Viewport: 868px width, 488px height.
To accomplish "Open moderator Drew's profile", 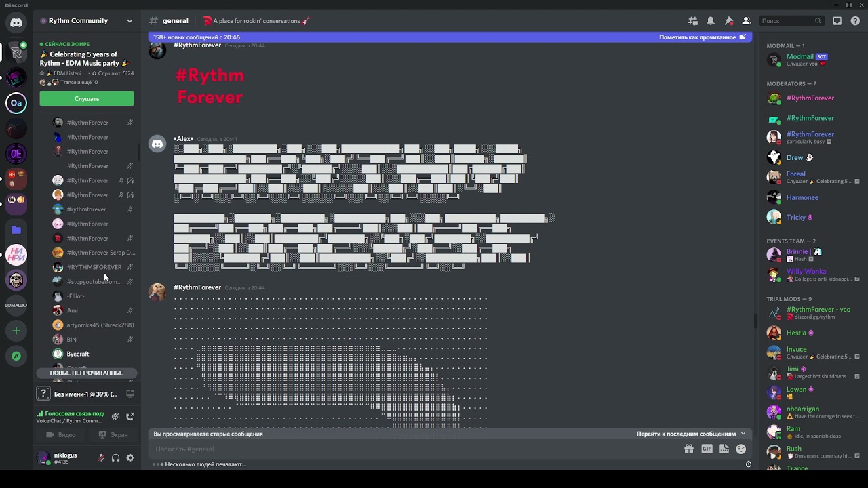I will [810, 157].
